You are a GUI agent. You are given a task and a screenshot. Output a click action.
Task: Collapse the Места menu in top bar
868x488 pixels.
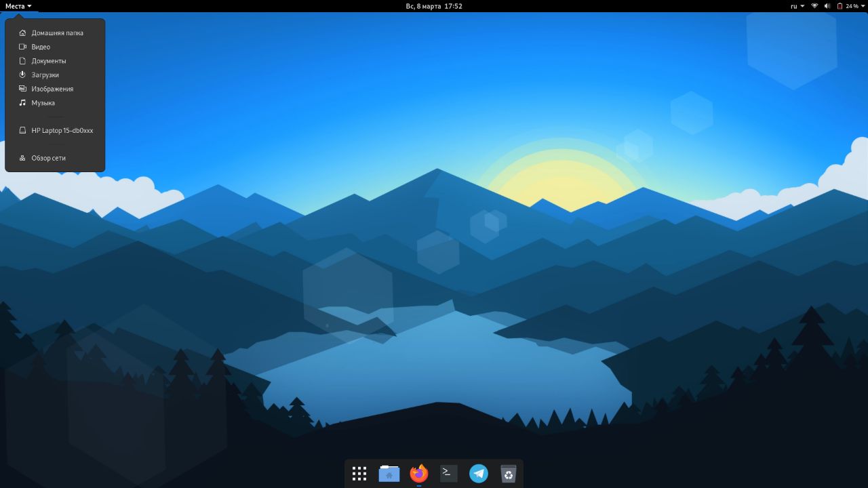click(x=18, y=6)
